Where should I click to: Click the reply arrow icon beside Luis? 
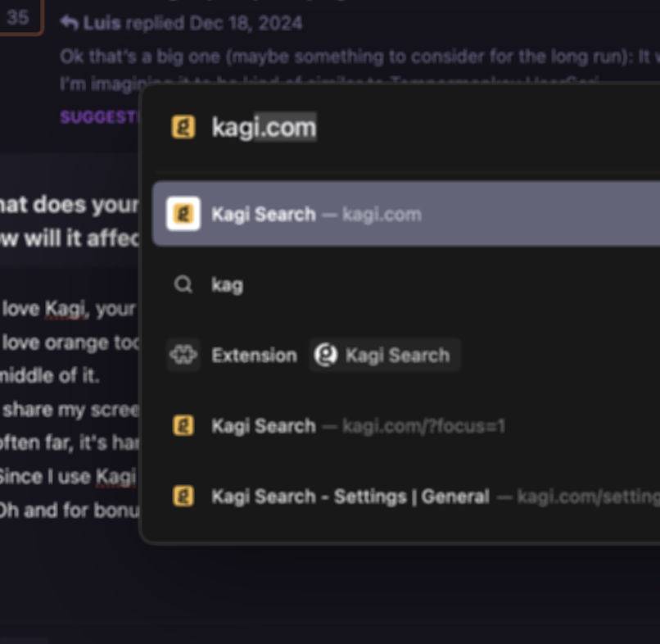pos(70,23)
